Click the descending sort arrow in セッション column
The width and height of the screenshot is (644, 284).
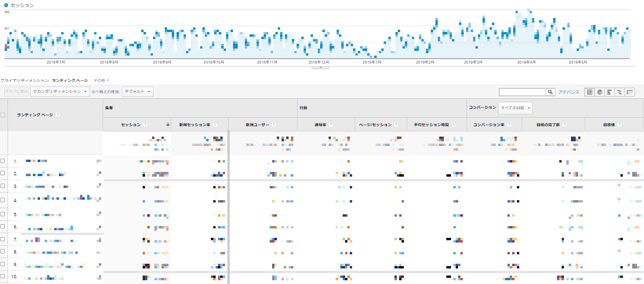click(168, 125)
